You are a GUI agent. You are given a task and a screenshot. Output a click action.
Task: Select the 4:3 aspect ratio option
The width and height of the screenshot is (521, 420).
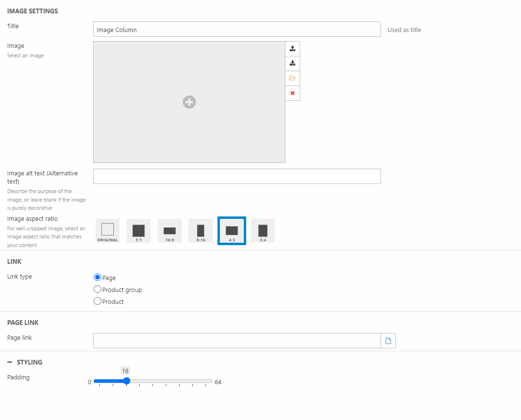pos(232,231)
